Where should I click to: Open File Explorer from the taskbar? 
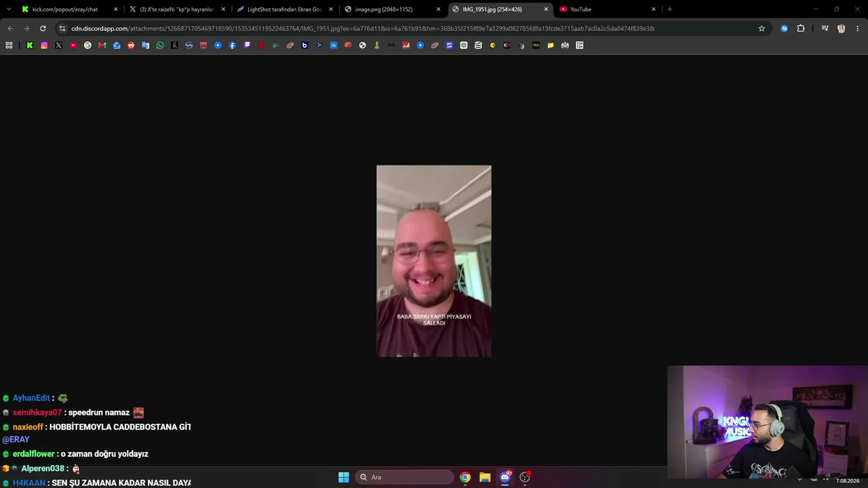click(485, 477)
